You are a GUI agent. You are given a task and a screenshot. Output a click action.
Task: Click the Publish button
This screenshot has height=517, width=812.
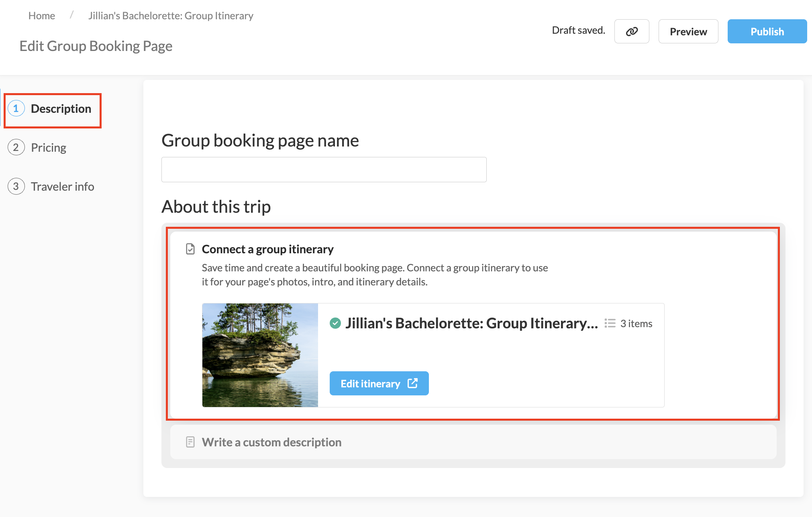(x=767, y=31)
